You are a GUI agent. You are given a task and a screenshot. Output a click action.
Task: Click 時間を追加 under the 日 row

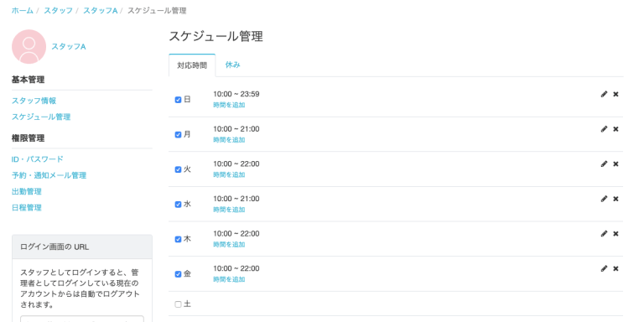(x=229, y=105)
